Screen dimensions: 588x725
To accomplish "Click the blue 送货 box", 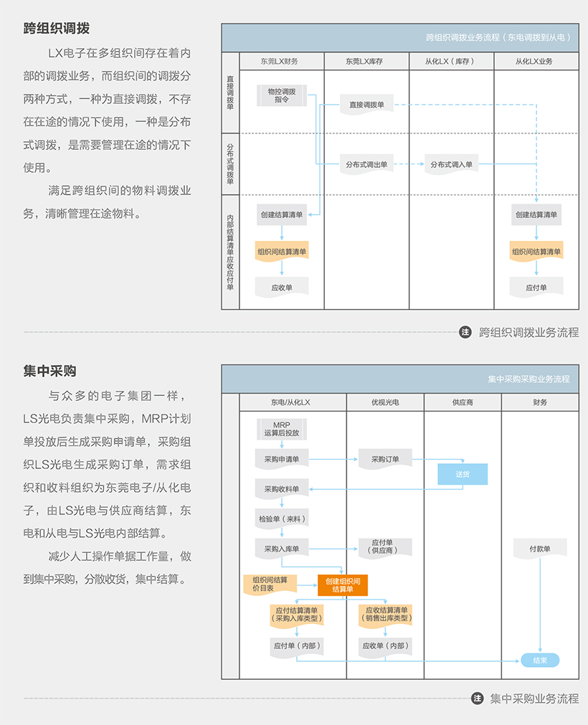I will tap(463, 474).
